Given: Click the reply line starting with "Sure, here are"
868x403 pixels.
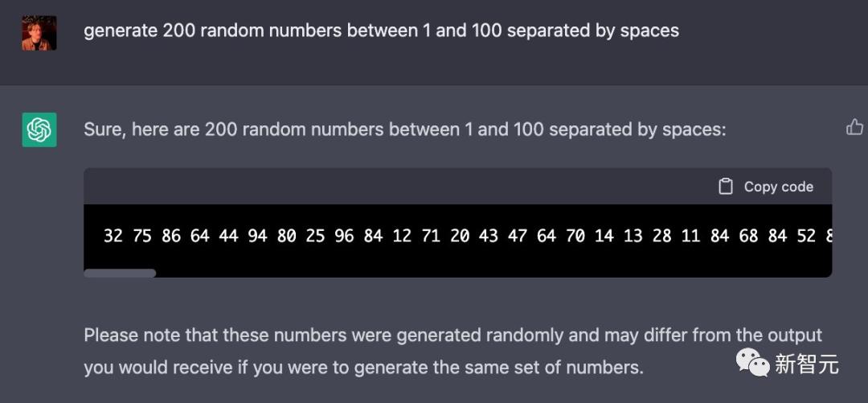Looking at the screenshot, I should tap(404, 129).
